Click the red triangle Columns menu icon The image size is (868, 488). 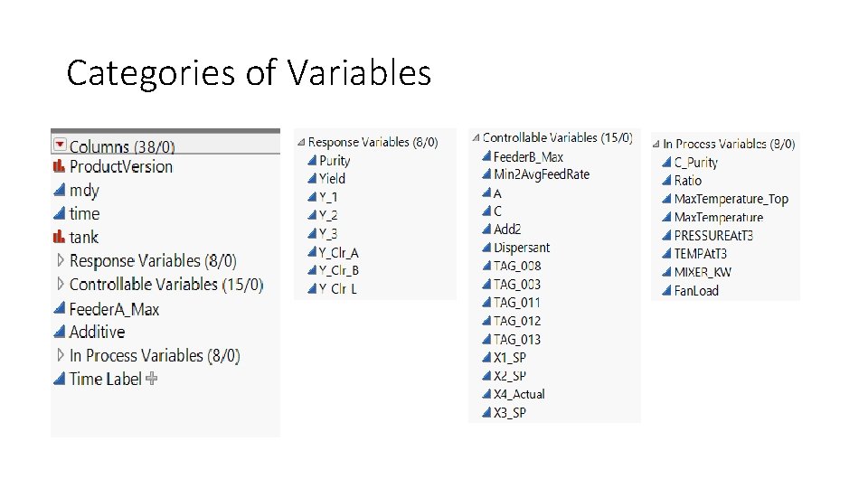[x=60, y=144]
